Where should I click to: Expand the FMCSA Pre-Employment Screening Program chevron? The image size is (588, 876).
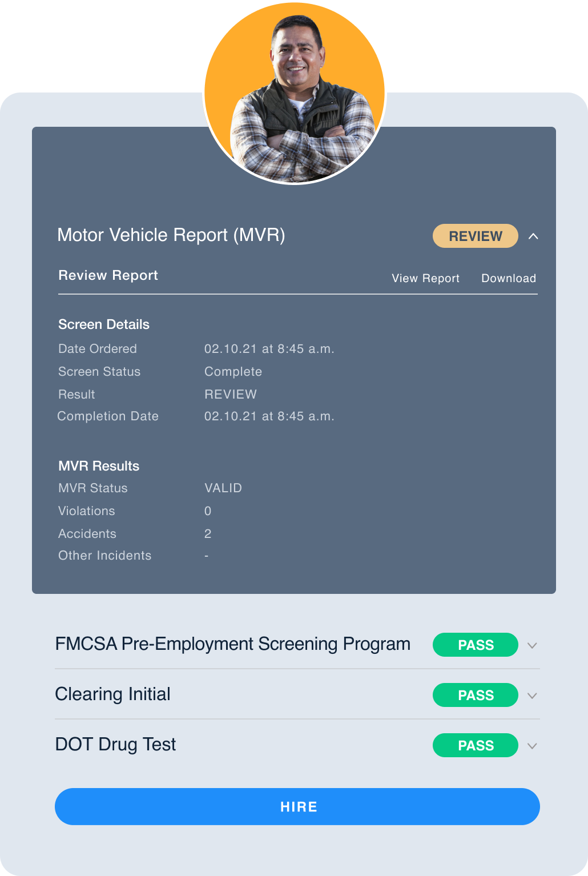tap(532, 645)
